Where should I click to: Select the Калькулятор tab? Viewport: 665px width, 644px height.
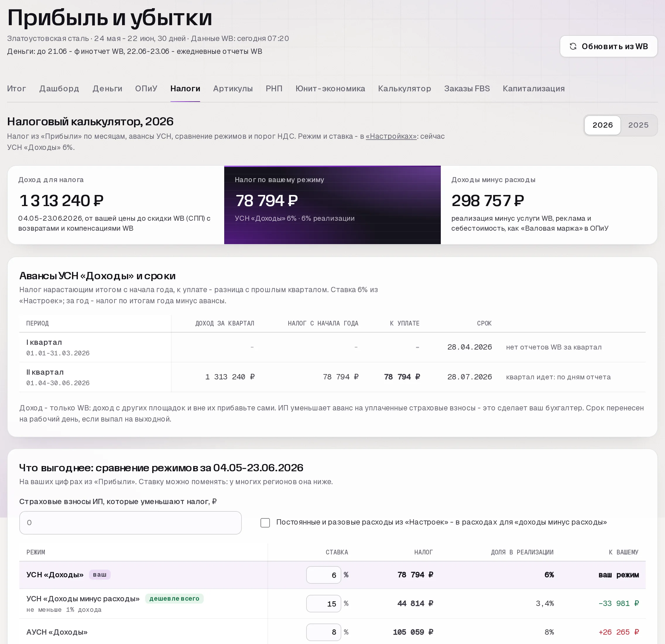point(405,89)
